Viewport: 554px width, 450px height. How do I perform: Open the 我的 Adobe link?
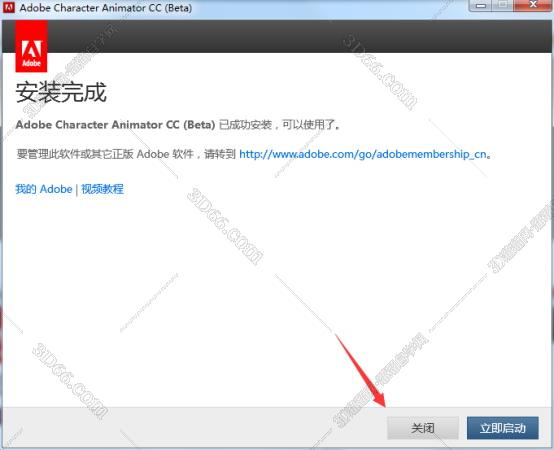44,189
